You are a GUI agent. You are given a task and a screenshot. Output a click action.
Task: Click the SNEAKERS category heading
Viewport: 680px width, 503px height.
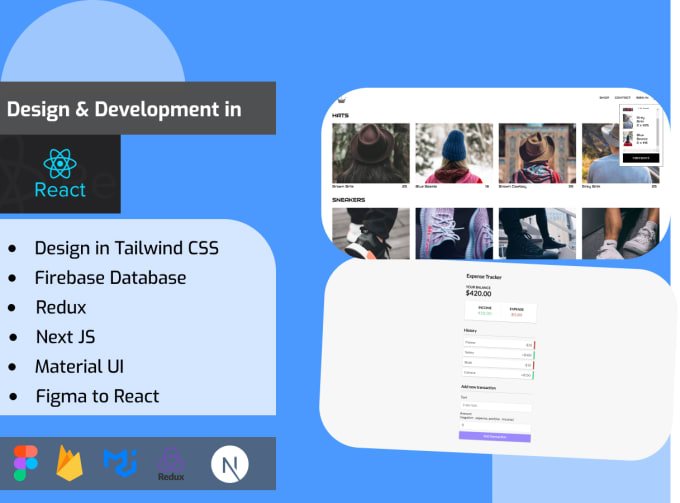(x=349, y=200)
